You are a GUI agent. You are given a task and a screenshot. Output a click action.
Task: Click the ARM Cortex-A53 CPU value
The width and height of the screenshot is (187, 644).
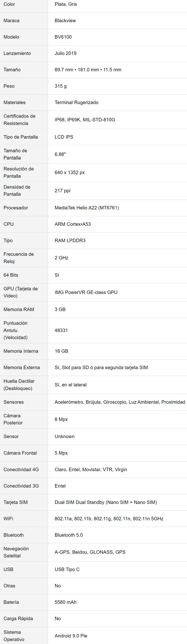[x=73, y=224]
